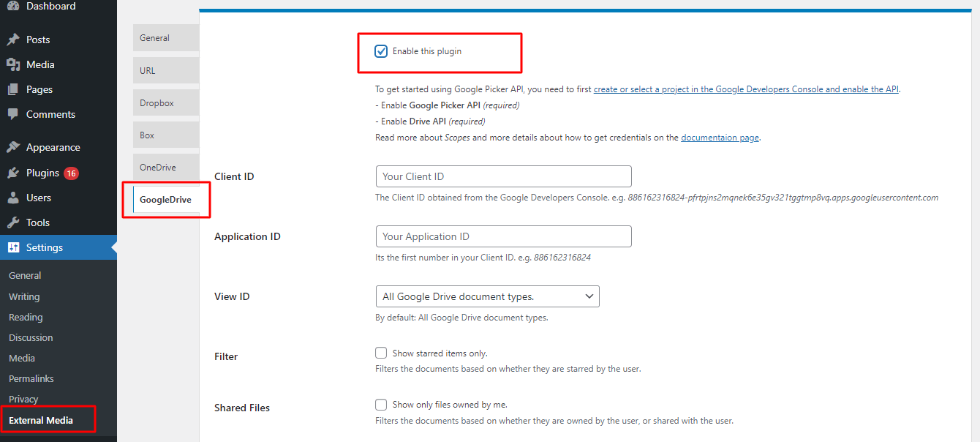
Task: Switch to the OneDrive tab
Action: (x=166, y=168)
